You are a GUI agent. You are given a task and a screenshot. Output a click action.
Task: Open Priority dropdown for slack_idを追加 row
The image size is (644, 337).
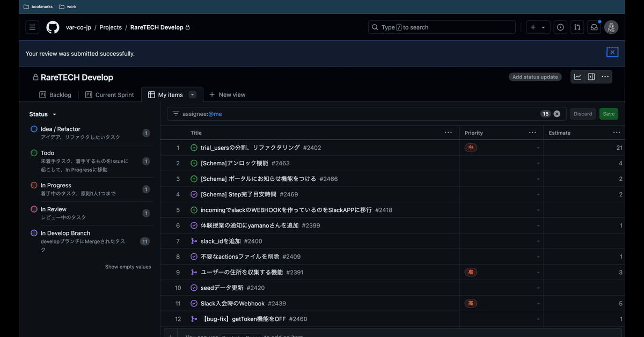pos(538,241)
